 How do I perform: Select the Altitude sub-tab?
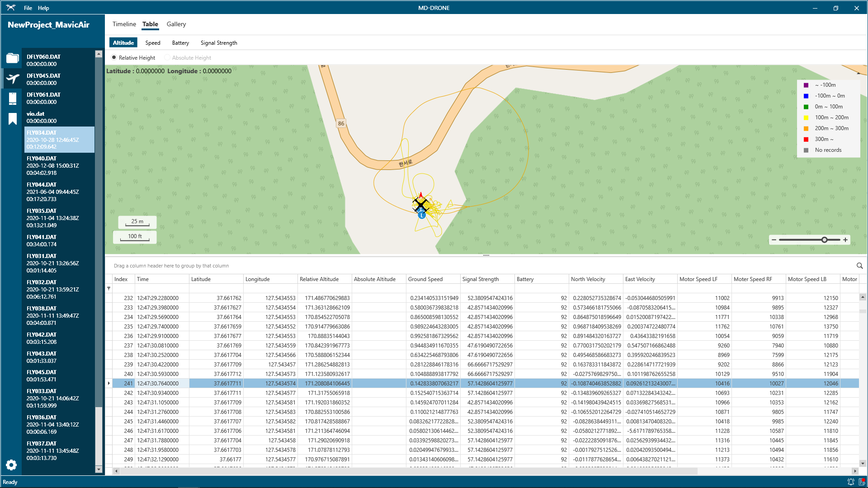pos(123,43)
